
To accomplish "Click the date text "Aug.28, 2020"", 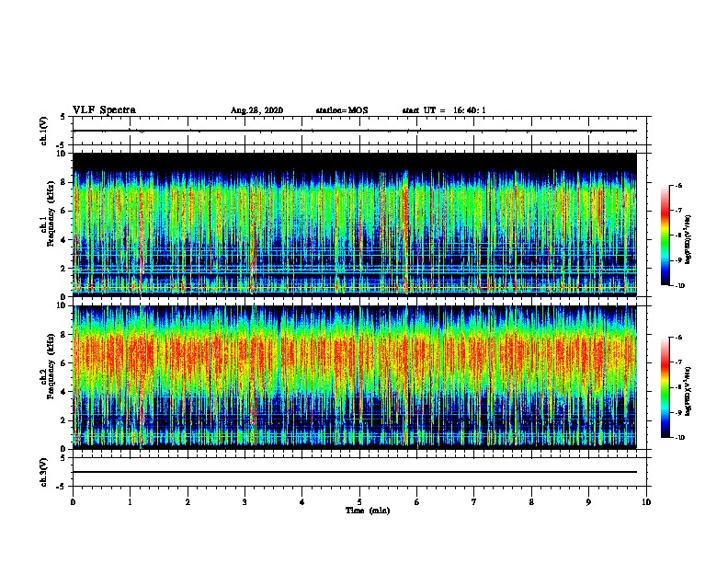I will [256, 110].
